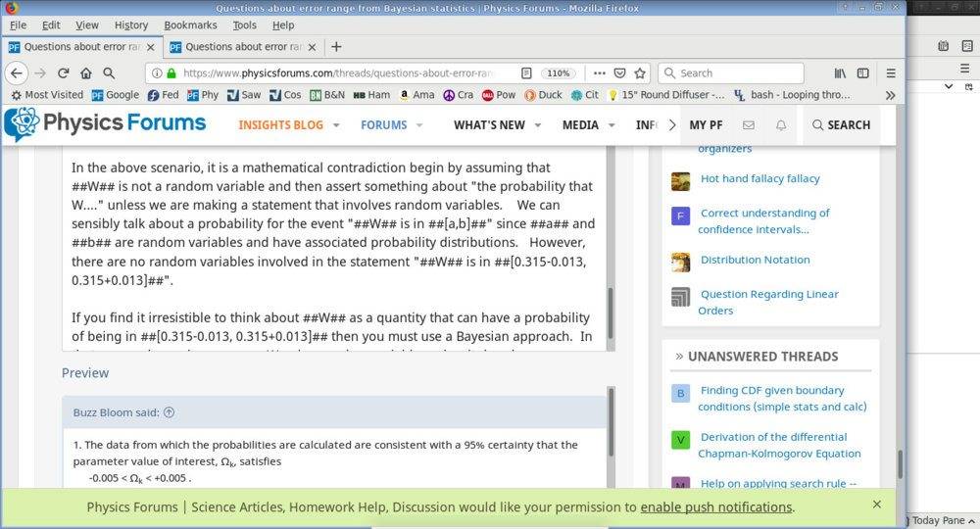Jump to quoted post via Buzz Bloom arrow icon

tap(169, 412)
